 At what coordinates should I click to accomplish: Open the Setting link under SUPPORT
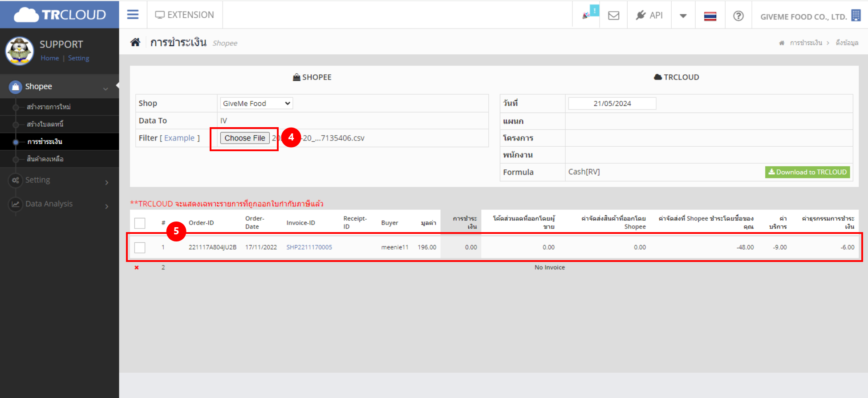coord(79,58)
